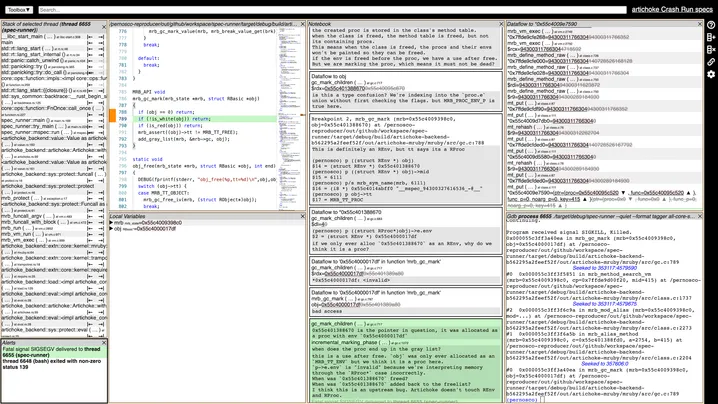Select thread 6648 (bash) exited alert

[x=54, y=364]
